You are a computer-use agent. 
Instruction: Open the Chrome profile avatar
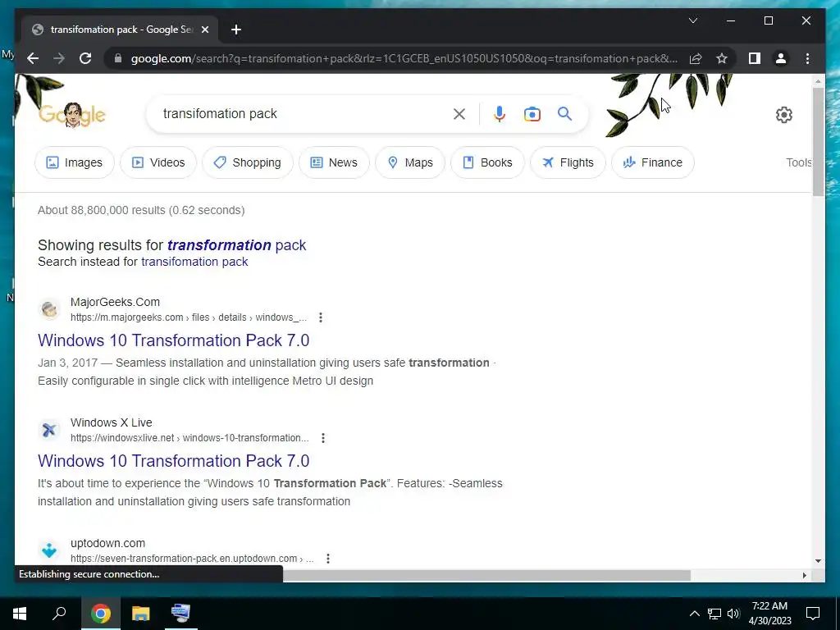[x=781, y=58]
